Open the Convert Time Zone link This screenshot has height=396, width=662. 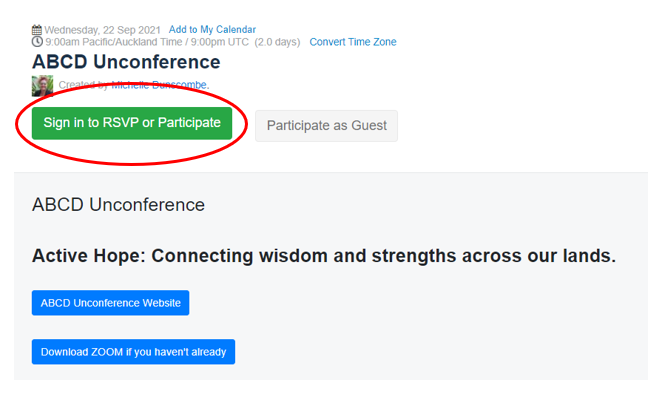click(353, 42)
